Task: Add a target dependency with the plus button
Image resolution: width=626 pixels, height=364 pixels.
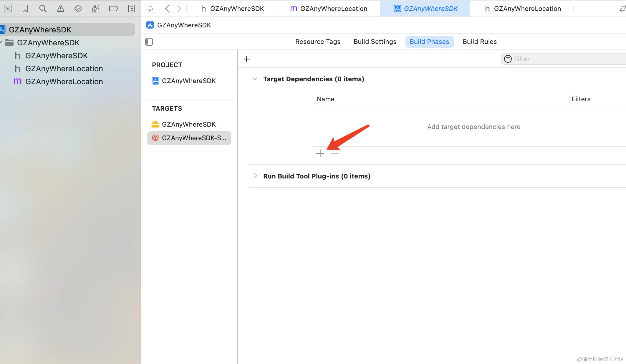Action: (x=320, y=153)
